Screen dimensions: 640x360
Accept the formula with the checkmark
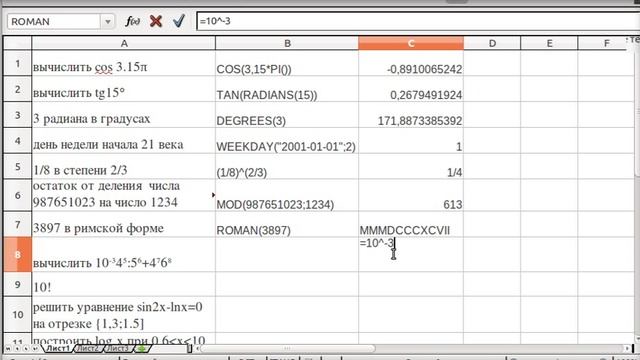[179, 21]
